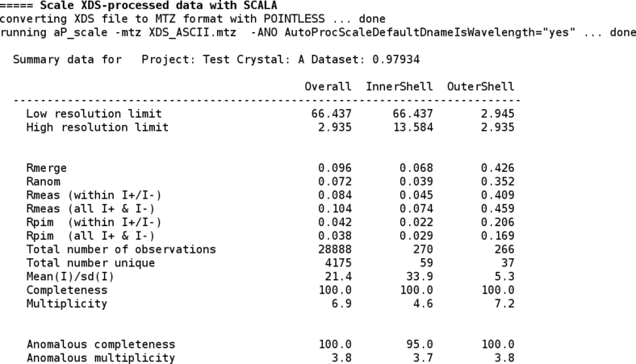636x364 pixels.
Task: Click the 'High resolution limit' row label
Action: coord(97,128)
